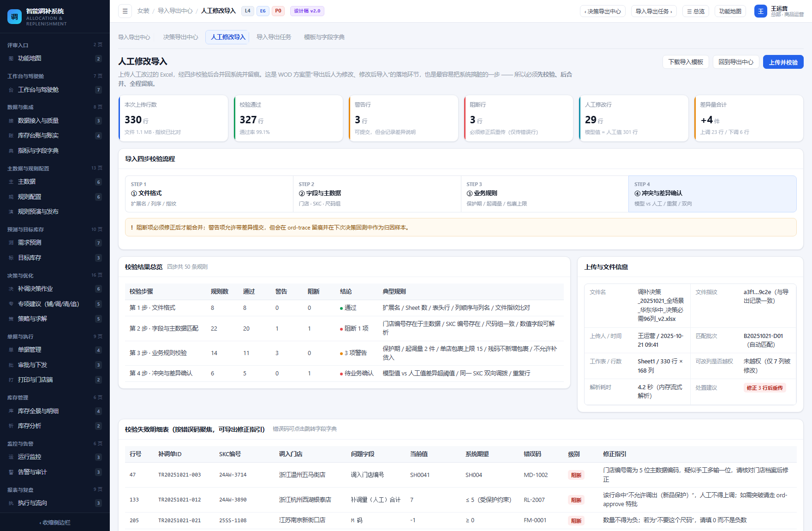Open the 总览 button in header
This screenshot has height=531, width=812.
point(696,11)
